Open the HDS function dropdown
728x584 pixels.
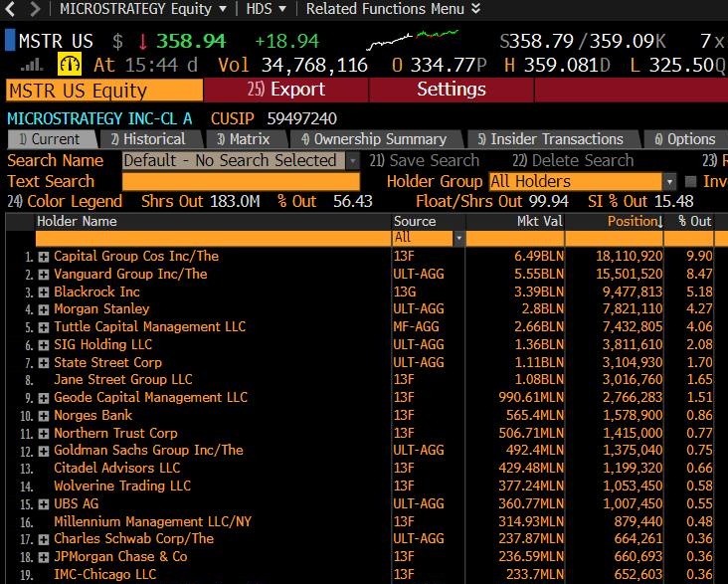[266, 9]
